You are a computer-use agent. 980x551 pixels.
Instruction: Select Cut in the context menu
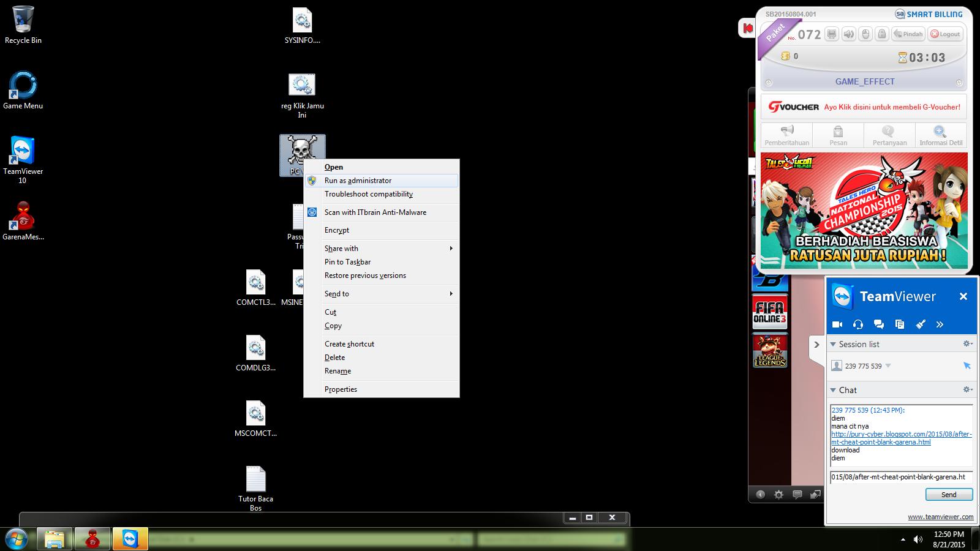pyautogui.click(x=382, y=312)
